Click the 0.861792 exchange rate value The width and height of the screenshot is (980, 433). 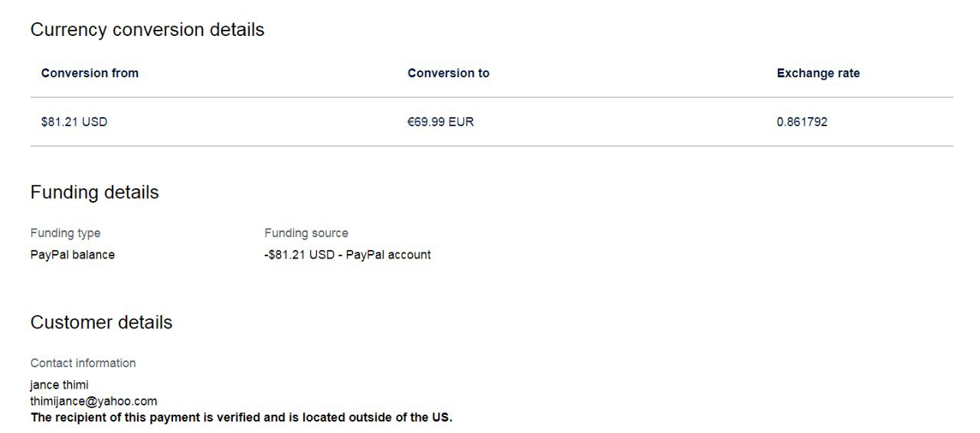pyautogui.click(x=802, y=122)
